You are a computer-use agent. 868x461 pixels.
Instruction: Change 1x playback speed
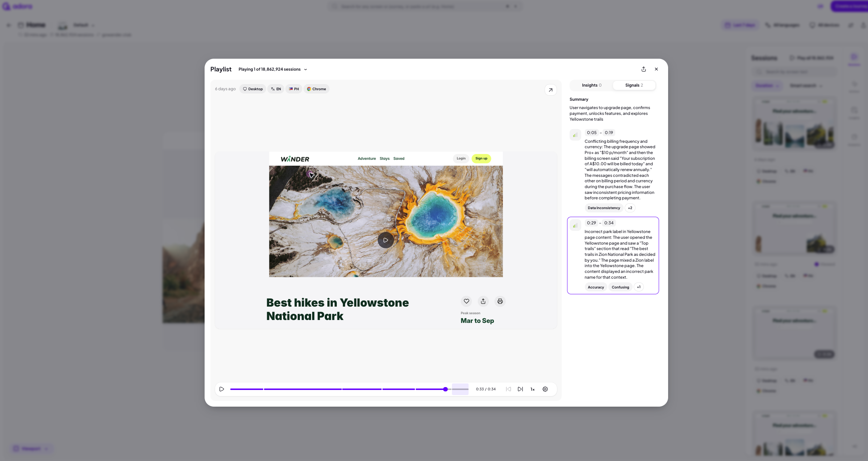pyautogui.click(x=532, y=389)
